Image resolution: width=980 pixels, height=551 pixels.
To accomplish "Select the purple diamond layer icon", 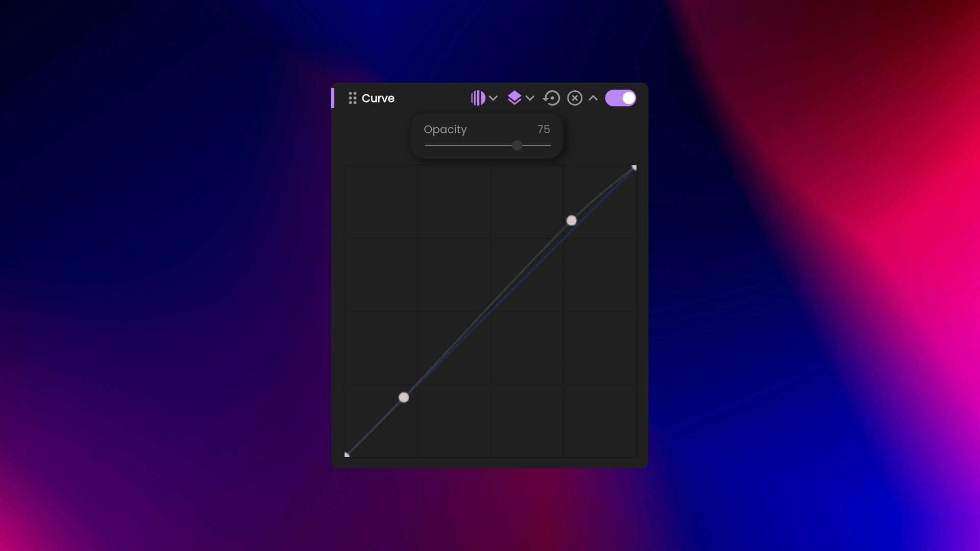I will (516, 98).
